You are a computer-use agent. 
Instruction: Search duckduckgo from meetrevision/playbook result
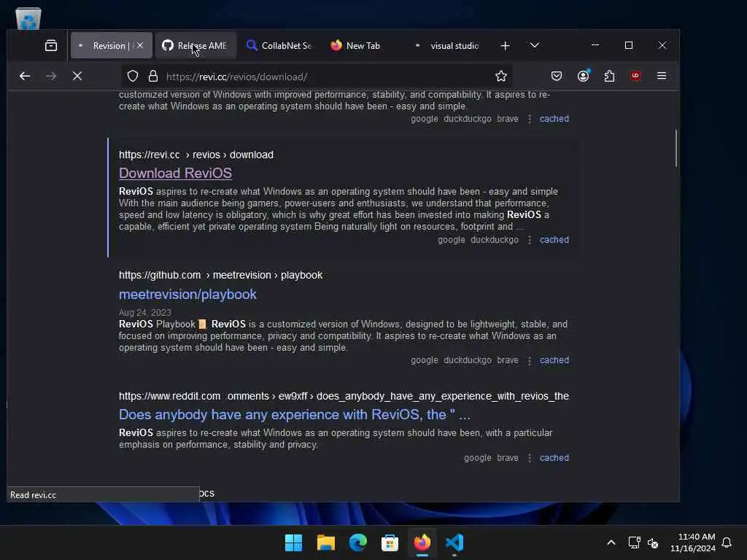click(468, 360)
